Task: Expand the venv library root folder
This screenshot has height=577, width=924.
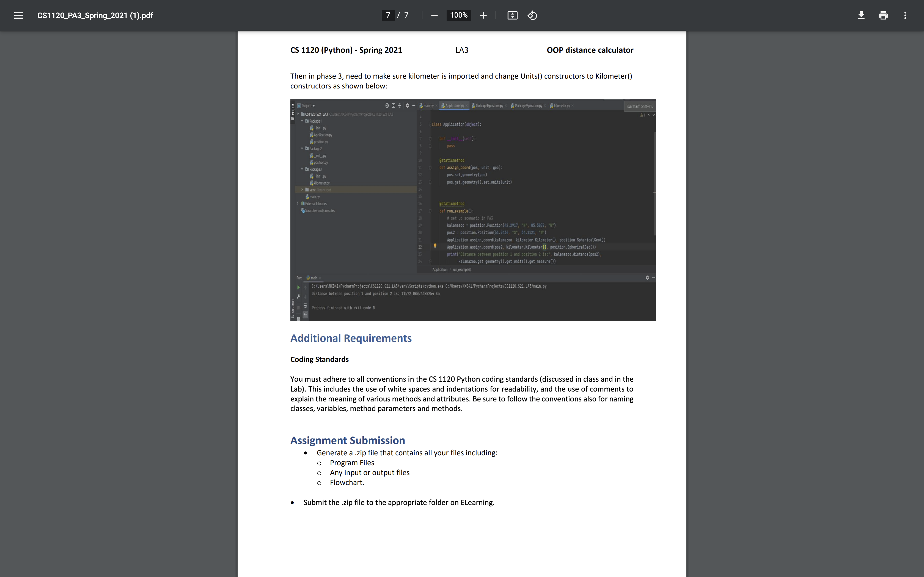Action: tap(302, 190)
